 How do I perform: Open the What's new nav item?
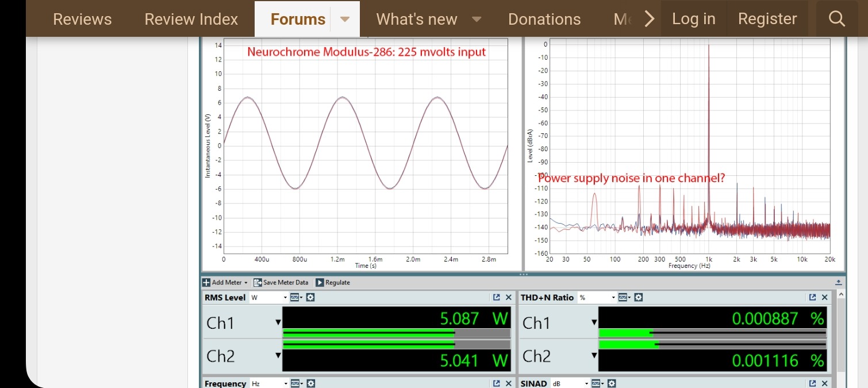[417, 19]
